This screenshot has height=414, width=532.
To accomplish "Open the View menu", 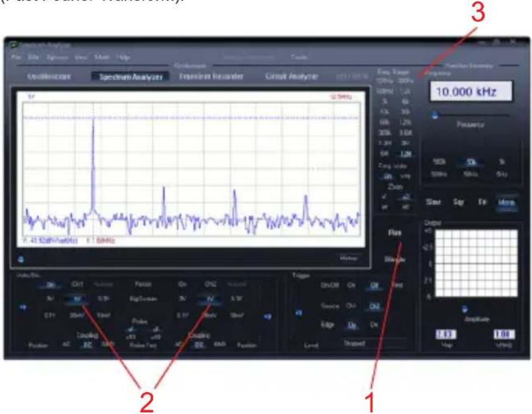I will tap(80, 57).
